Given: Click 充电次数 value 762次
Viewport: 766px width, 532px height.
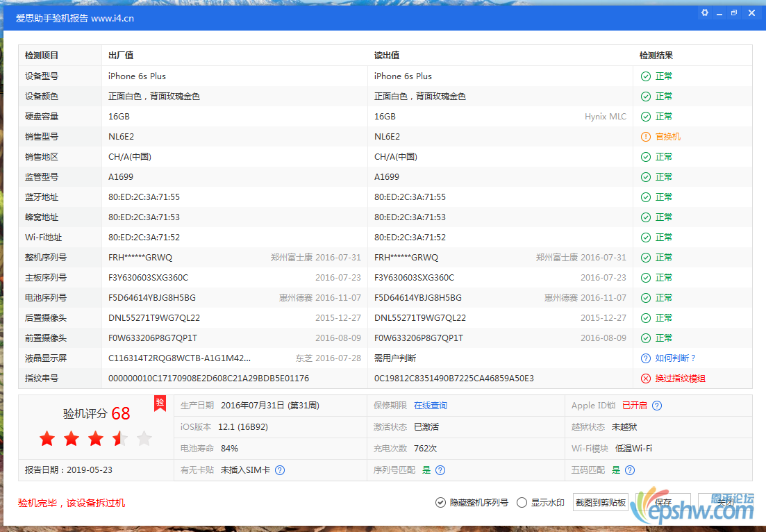Looking at the screenshot, I should [x=426, y=449].
